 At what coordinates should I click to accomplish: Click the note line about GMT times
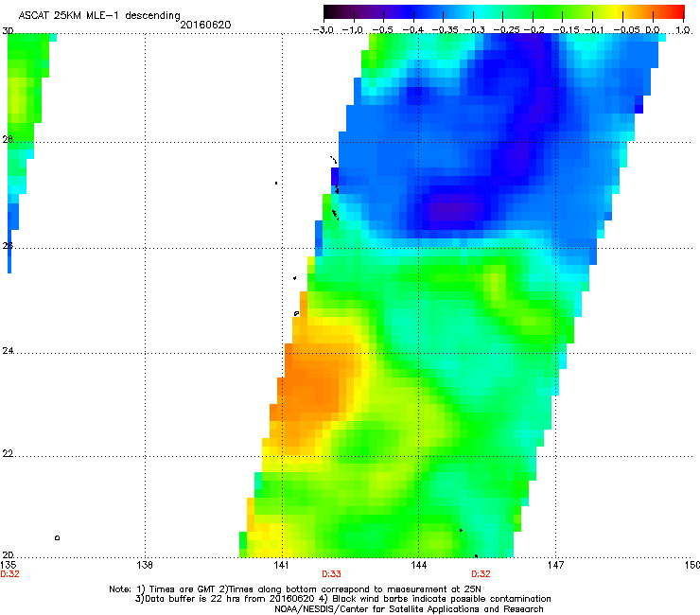pos(295,589)
